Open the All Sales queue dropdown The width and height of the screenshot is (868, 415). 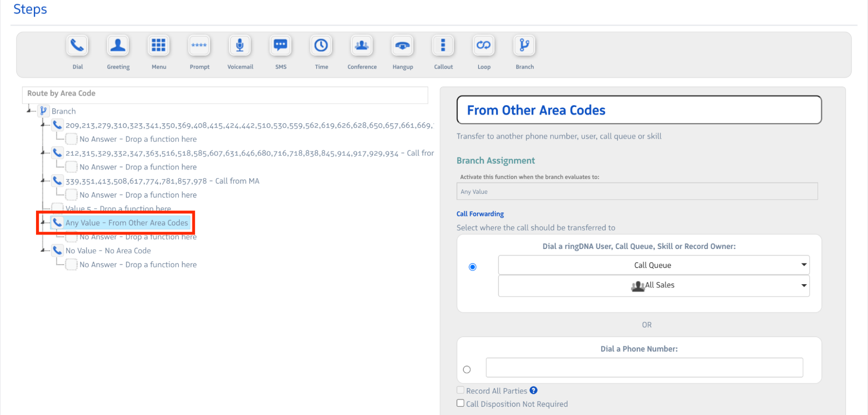coord(653,286)
